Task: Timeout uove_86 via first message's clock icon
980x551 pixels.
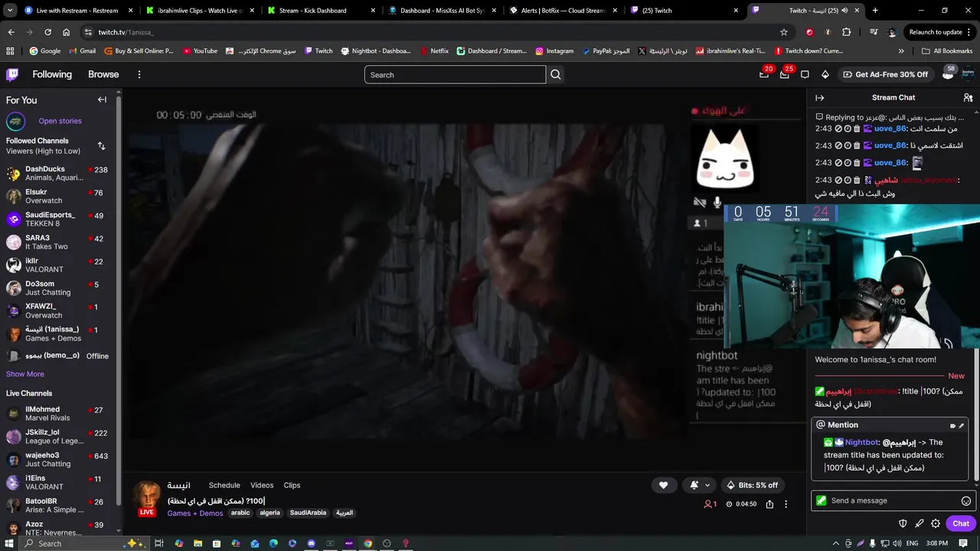Action: pos(848,129)
